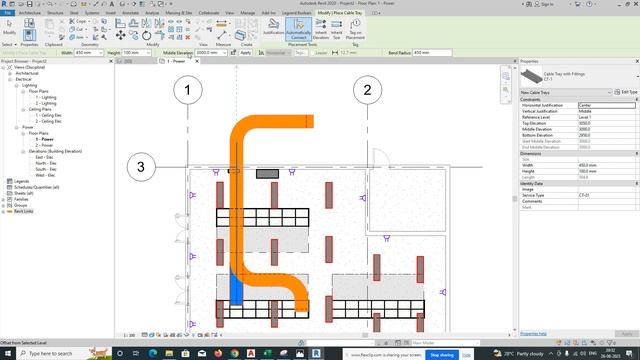Click the Bend Radius input field
The height and width of the screenshot is (360, 640).
(x=432, y=53)
